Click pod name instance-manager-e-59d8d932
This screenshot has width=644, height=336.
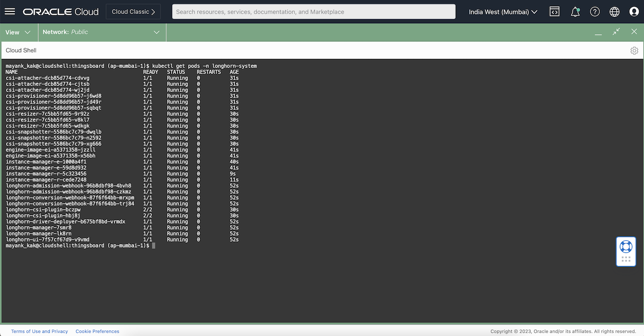[46, 168]
